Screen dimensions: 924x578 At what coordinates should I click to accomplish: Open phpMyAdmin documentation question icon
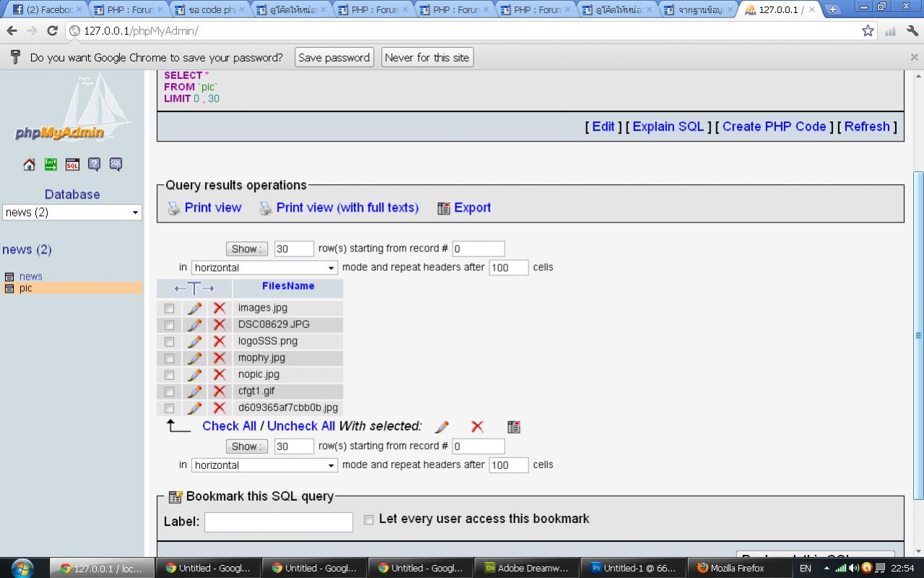pos(94,165)
